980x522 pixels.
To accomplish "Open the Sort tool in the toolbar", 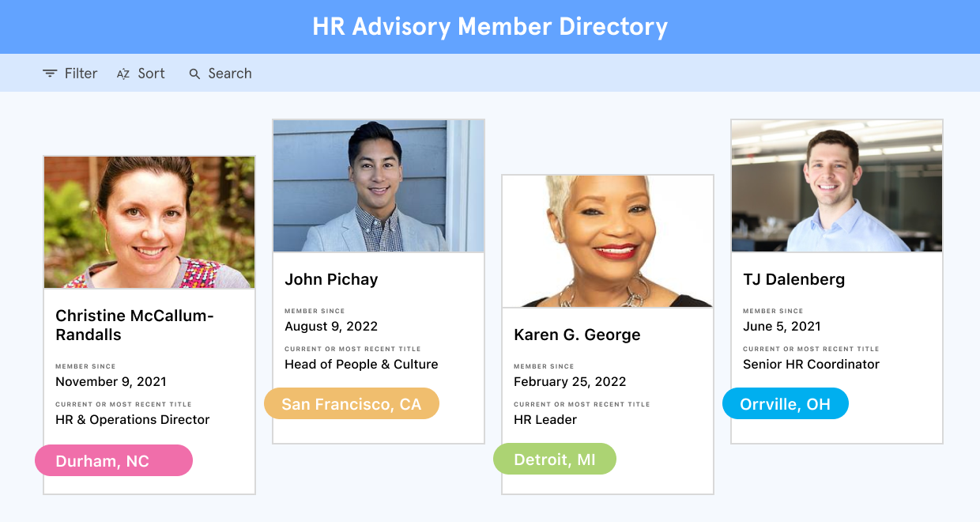I will coord(141,73).
